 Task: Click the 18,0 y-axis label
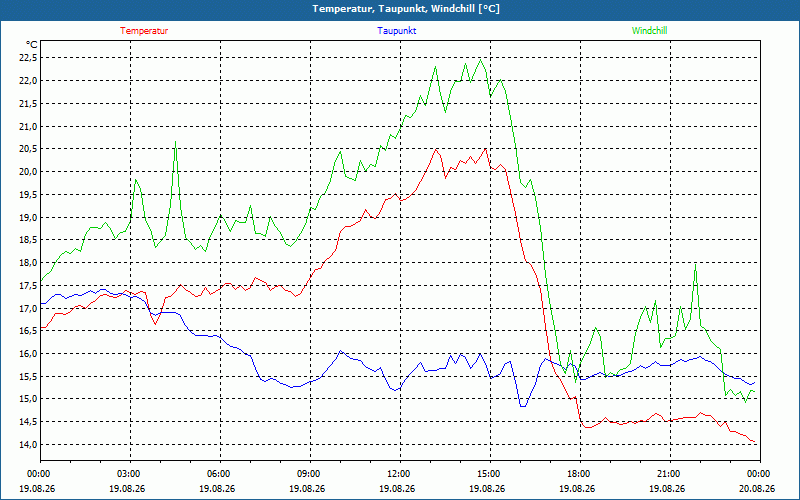[28, 263]
